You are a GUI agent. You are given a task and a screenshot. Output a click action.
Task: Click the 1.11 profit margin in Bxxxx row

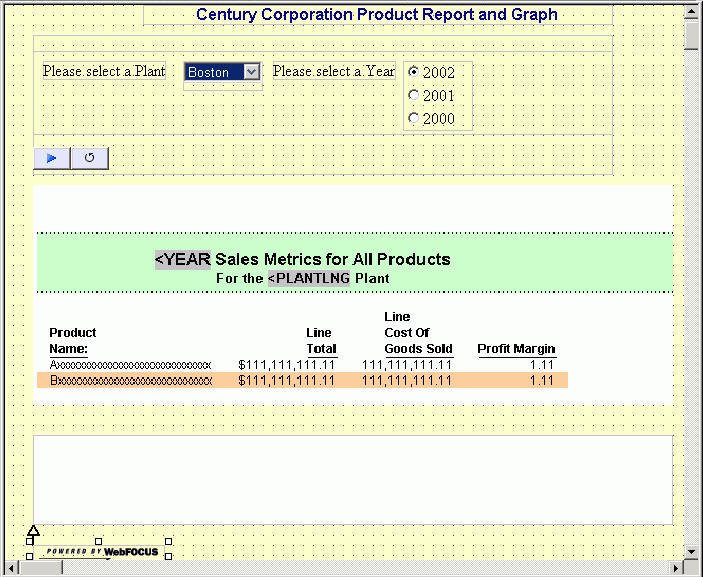pyautogui.click(x=542, y=381)
